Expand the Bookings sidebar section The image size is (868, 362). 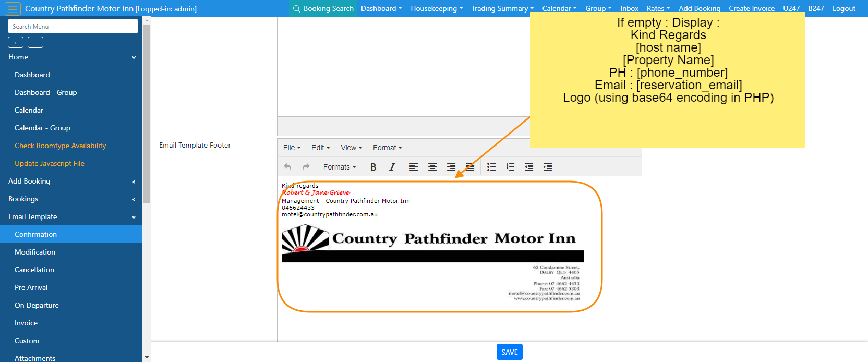(x=71, y=199)
